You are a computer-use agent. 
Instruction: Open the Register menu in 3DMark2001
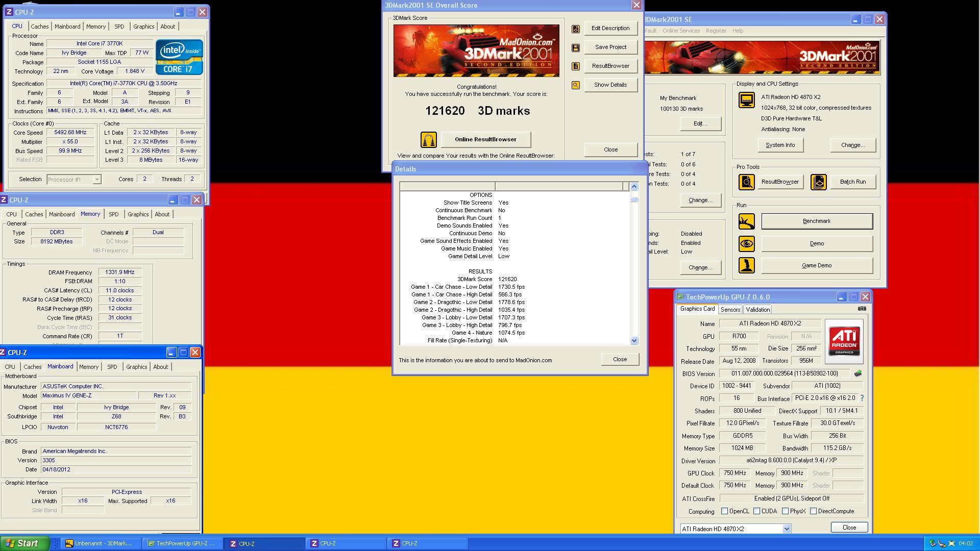pos(716,31)
